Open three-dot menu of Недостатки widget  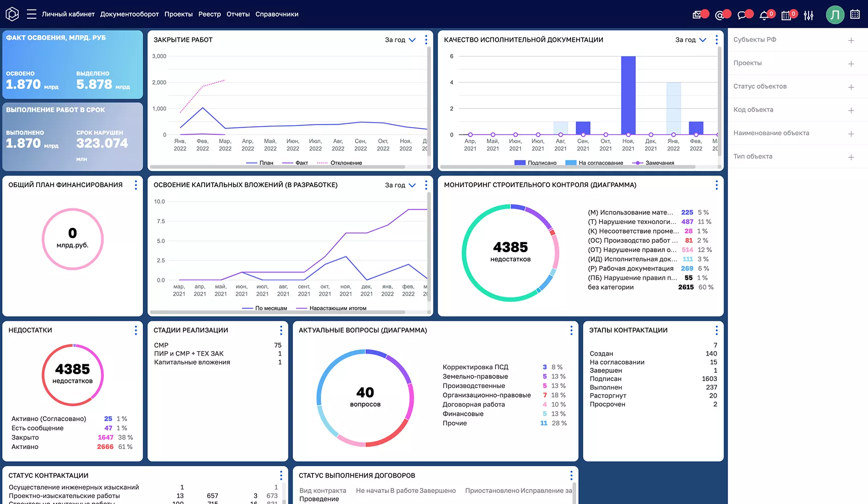[136, 330]
